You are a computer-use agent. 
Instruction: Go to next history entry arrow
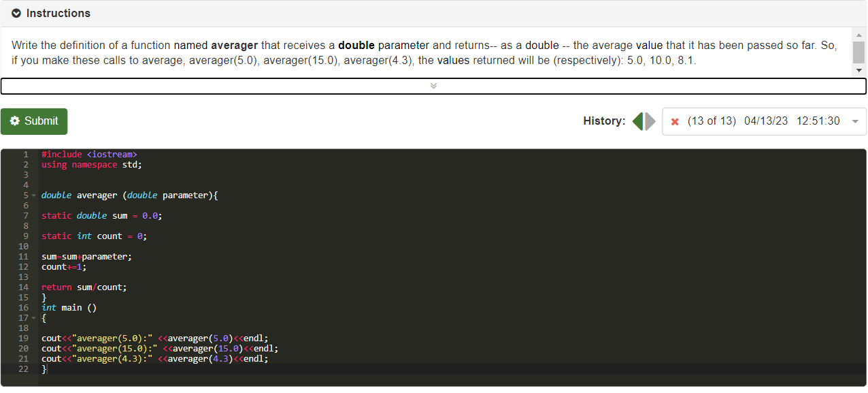650,121
